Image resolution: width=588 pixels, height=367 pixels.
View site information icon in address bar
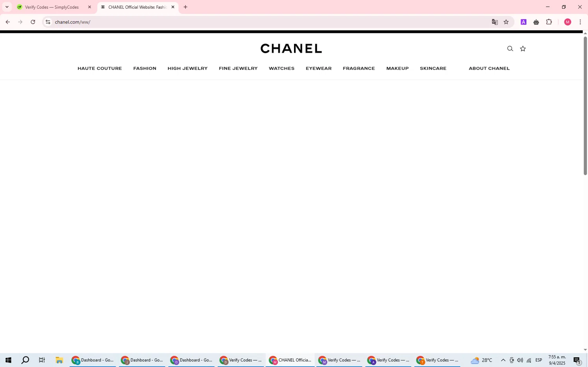[x=48, y=22]
